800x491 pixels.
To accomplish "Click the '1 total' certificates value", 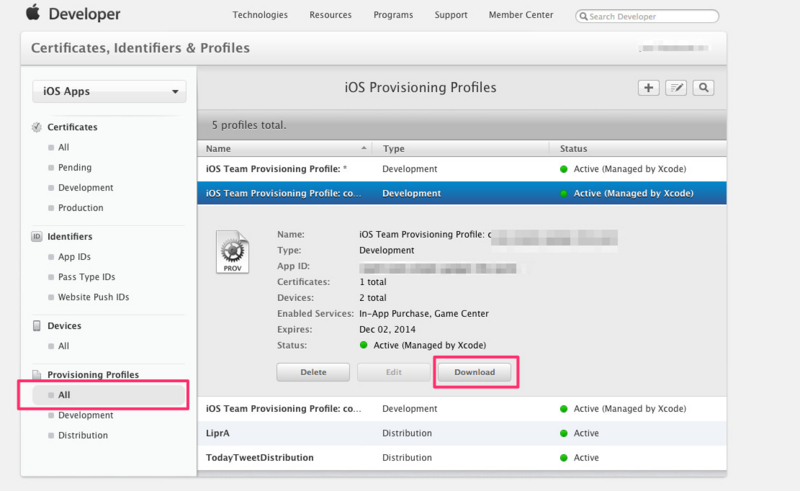I will pyautogui.click(x=372, y=282).
